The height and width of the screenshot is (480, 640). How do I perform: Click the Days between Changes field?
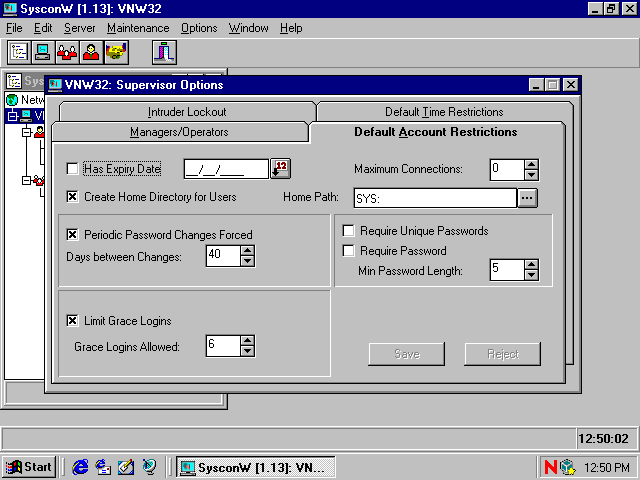click(223, 256)
